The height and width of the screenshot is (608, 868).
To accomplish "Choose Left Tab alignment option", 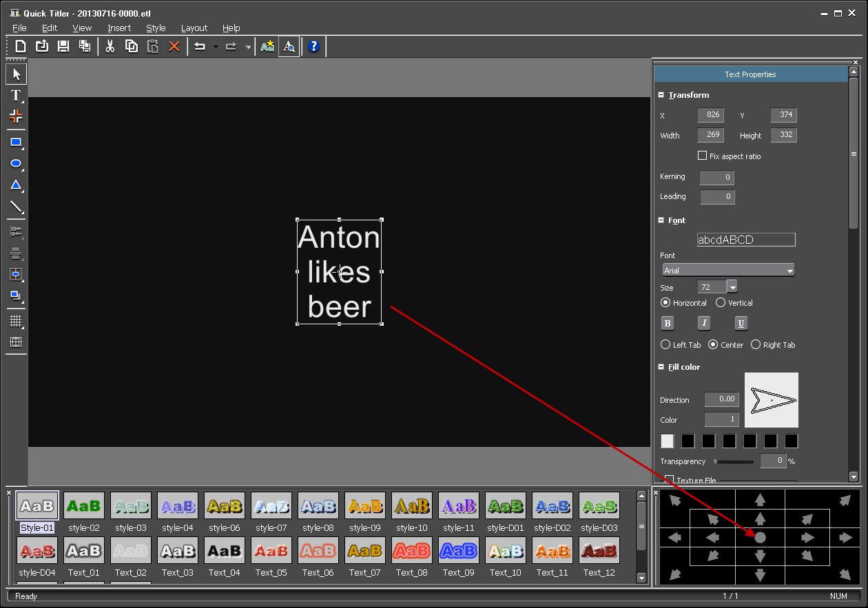I will (x=665, y=344).
